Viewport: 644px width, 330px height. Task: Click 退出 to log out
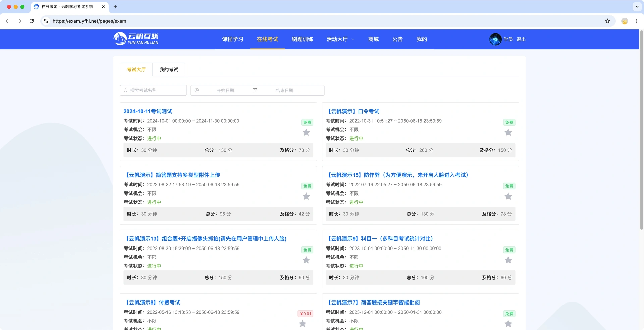pos(521,39)
